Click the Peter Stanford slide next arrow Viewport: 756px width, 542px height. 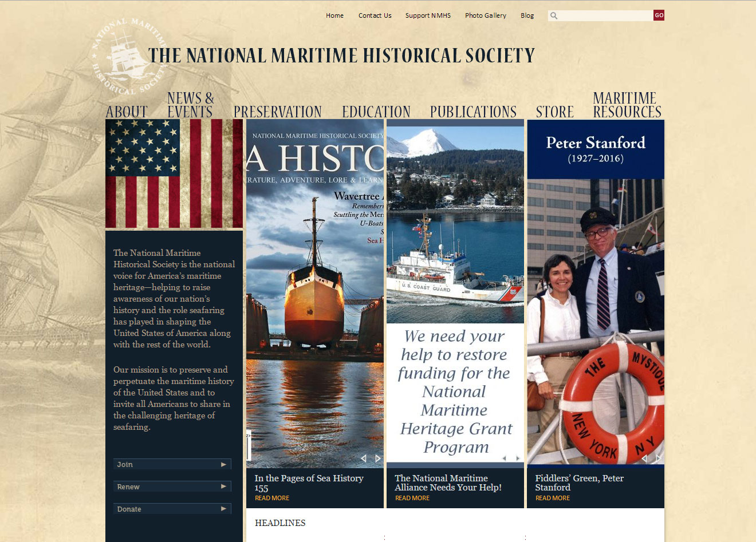tap(659, 458)
